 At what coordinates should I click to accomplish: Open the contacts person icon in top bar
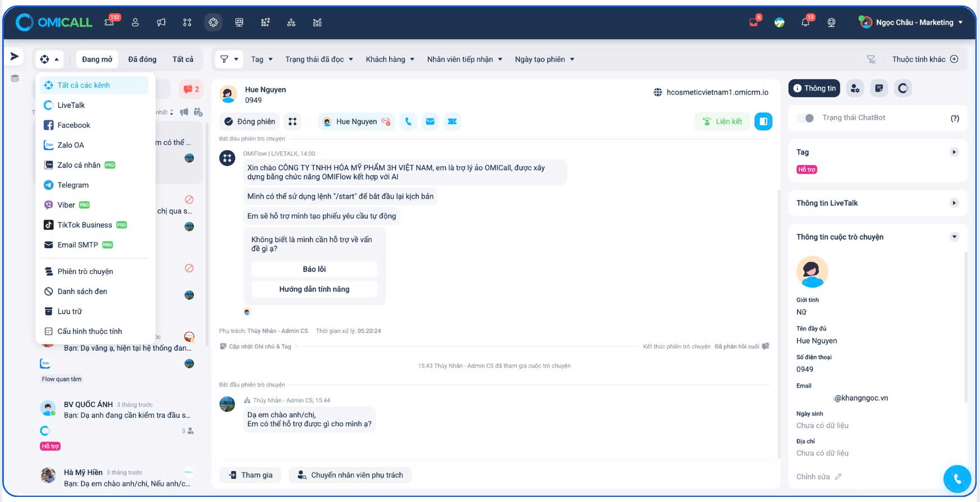(x=135, y=22)
